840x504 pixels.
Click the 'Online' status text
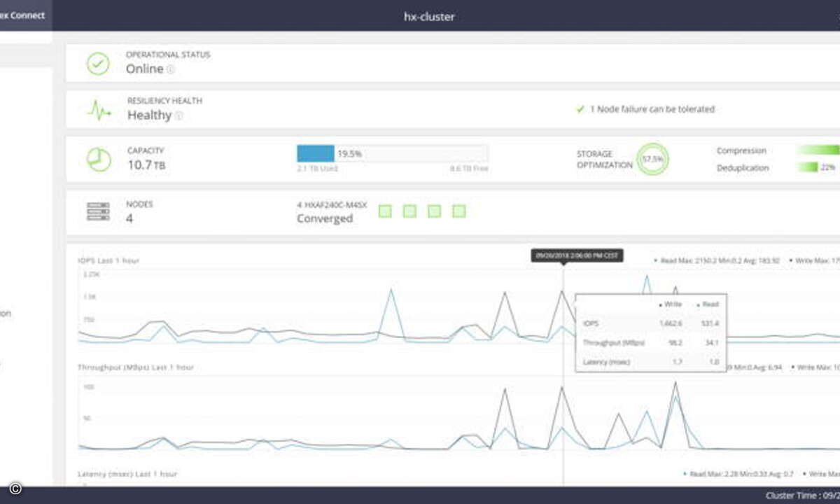coord(145,69)
